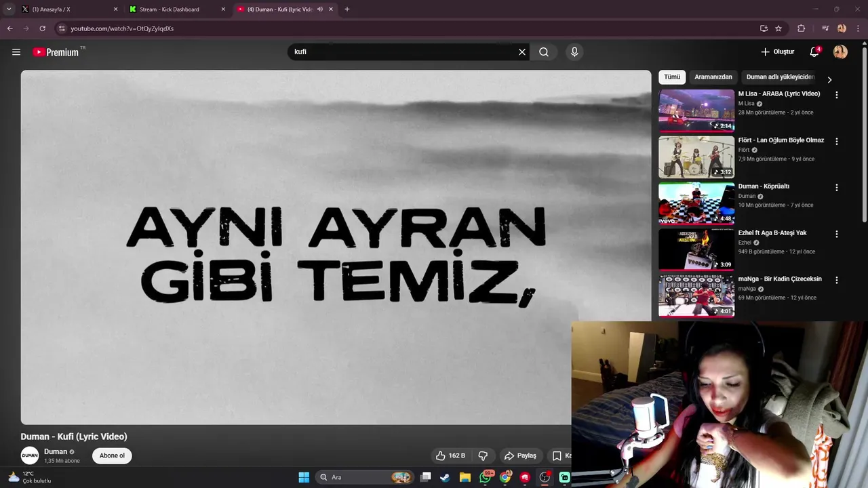Image resolution: width=868 pixels, height=488 pixels.
Task: Open the YouTube guide hamburger menu
Action: pyautogui.click(x=16, y=52)
